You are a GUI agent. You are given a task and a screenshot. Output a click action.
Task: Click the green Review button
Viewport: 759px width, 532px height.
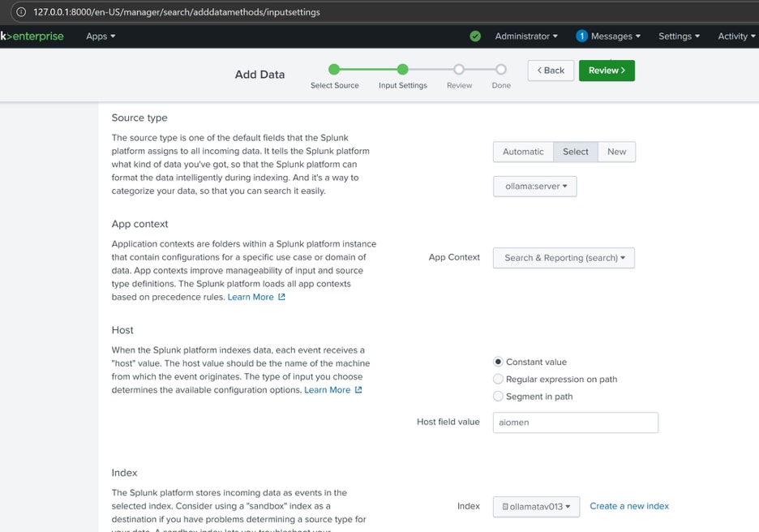pos(607,71)
